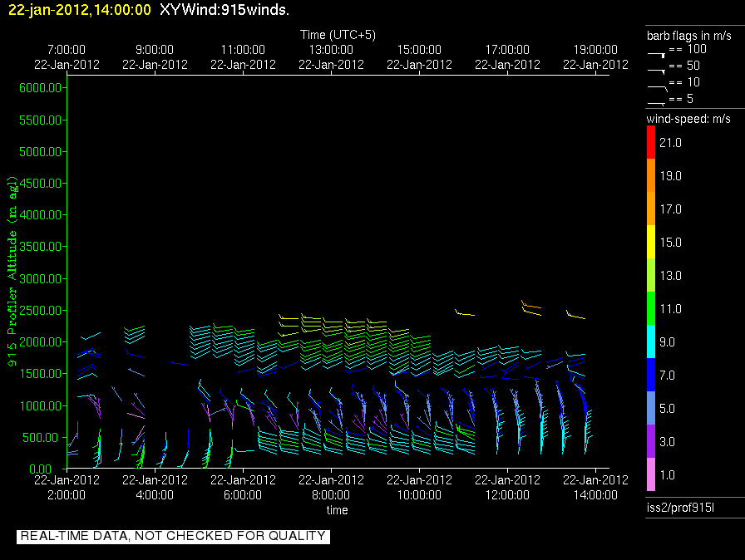
Task: Click the 5500.00 altitude tick label
Action: [41, 120]
